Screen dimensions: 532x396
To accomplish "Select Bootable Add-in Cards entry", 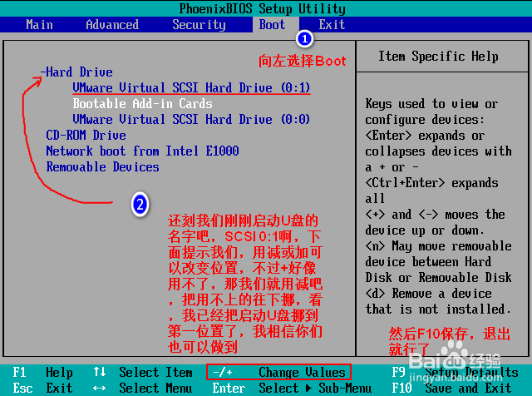I will tap(142, 104).
